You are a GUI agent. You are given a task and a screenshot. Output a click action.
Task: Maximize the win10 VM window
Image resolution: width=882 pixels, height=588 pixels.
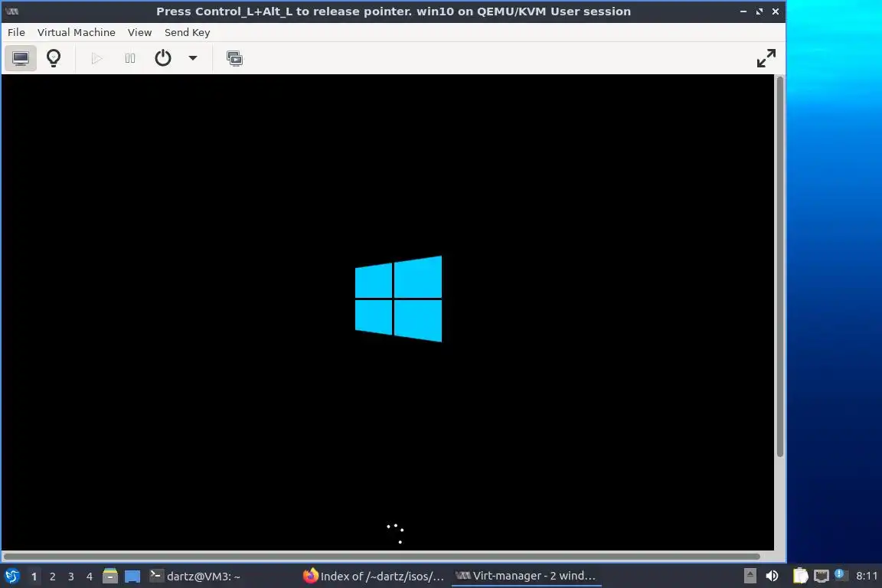759,11
